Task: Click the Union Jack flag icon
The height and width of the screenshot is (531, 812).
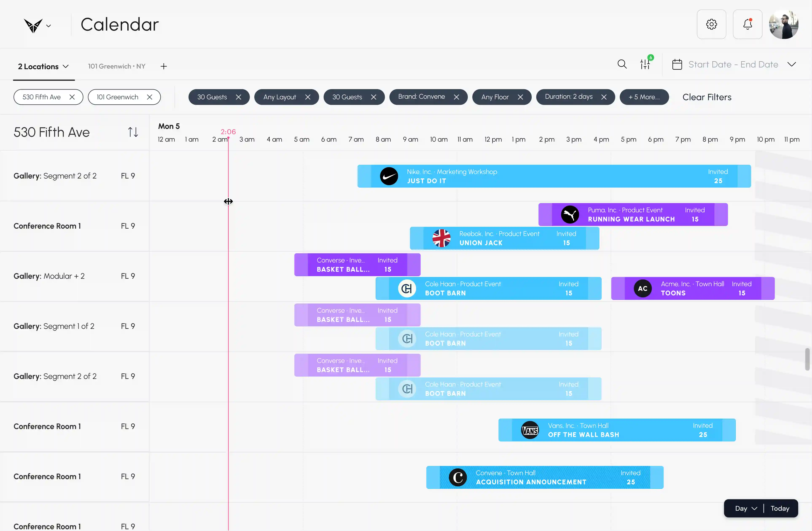Action: point(441,238)
